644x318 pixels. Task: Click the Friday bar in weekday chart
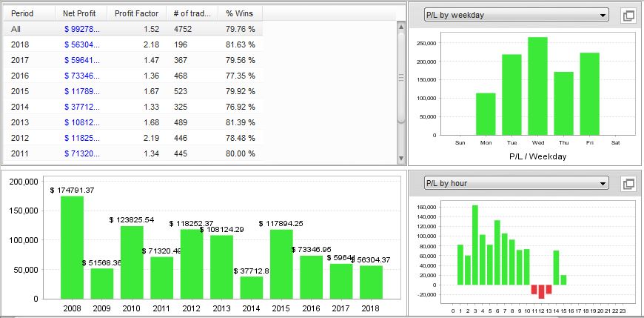tap(590, 94)
